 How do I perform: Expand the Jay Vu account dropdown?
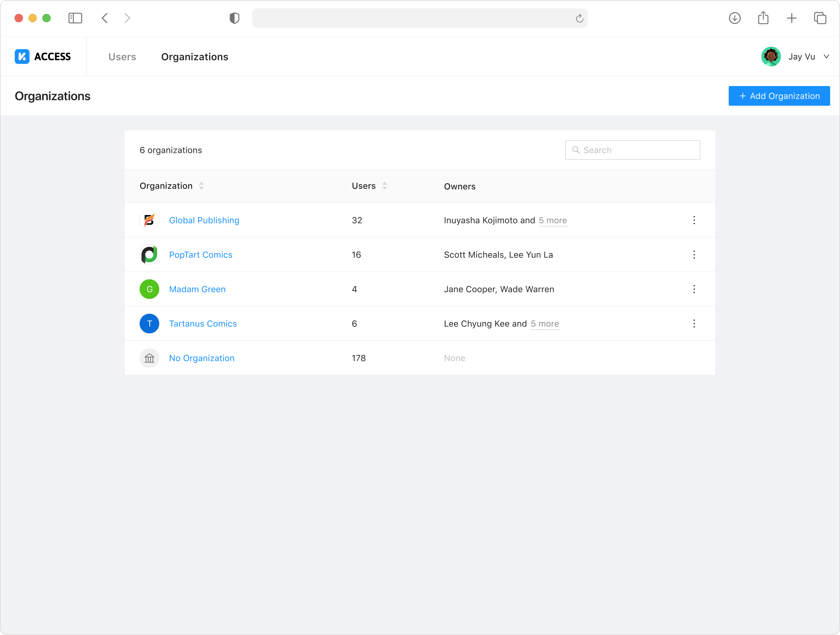click(826, 57)
